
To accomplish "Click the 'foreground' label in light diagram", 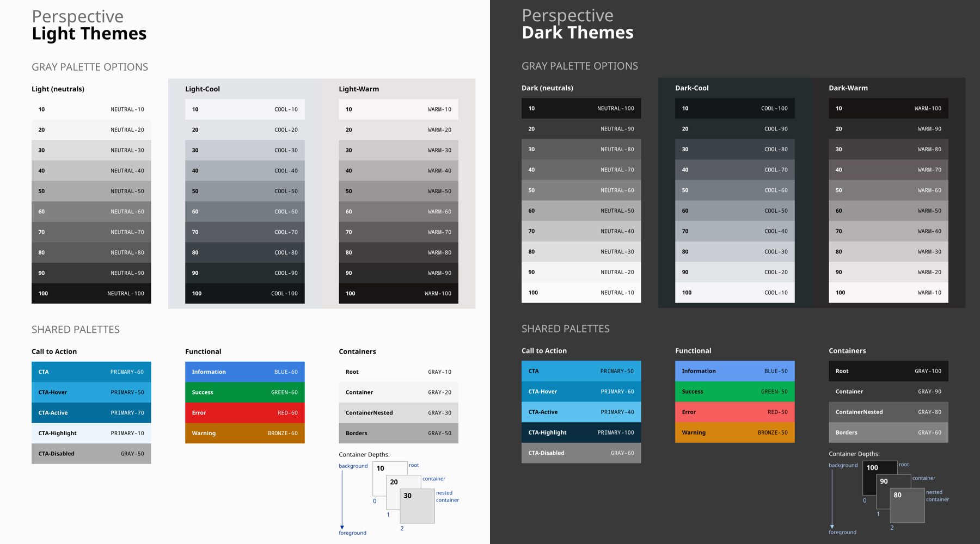I will 352,533.
